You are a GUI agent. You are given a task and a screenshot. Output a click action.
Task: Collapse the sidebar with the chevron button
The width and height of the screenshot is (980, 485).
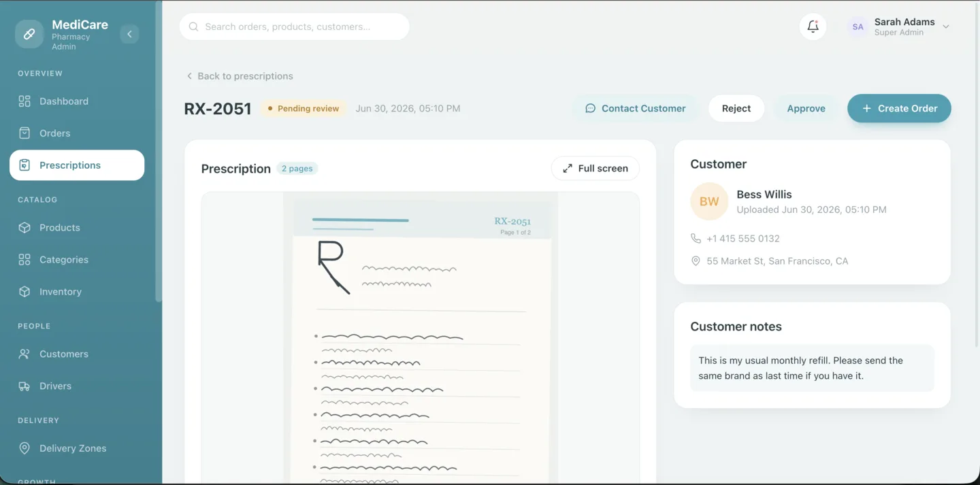[x=129, y=34]
